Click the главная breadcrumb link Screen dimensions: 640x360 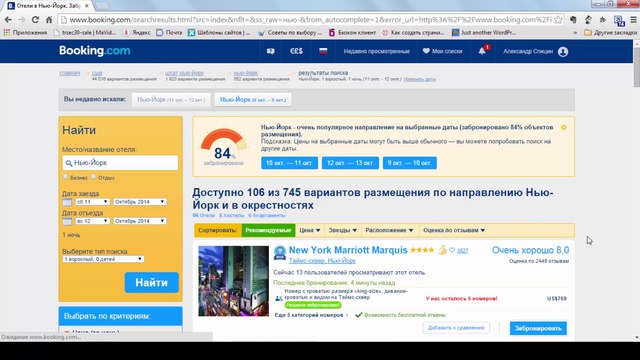[x=69, y=73]
